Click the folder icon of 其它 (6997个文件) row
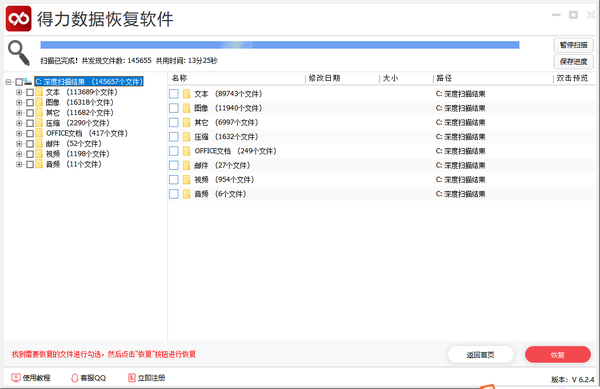Viewport: 600px width, 389px height. [186, 122]
